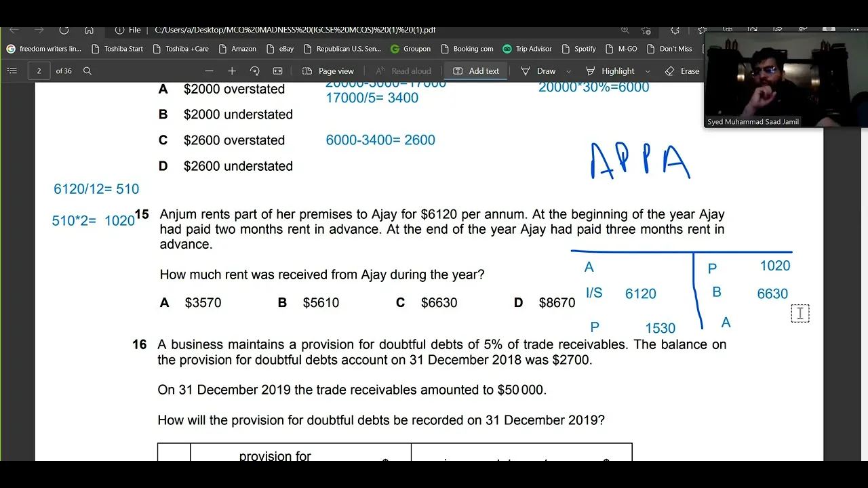Viewport: 868px width, 488px height.
Task: Reload the page with refresh icon
Action: (x=64, y=30)
